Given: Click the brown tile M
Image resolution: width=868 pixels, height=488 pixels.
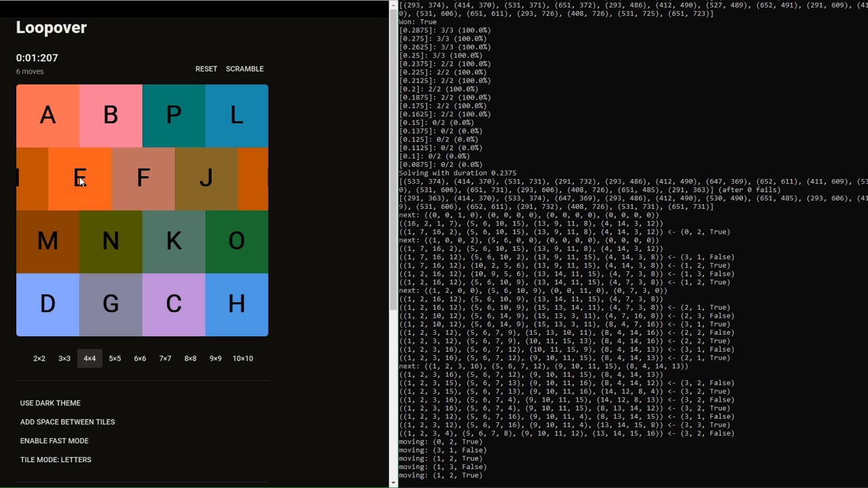Looking at the screenshot, I should 47,242.
